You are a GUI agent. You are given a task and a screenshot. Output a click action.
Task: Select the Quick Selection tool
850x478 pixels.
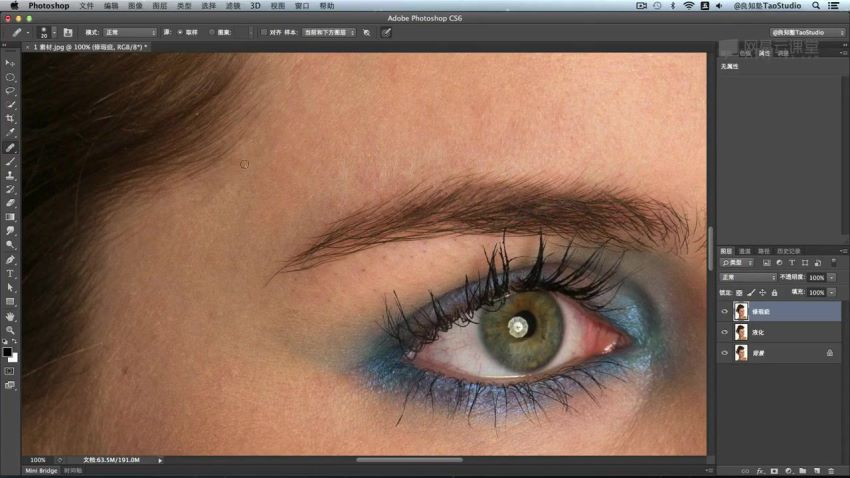tap(10, 105)
